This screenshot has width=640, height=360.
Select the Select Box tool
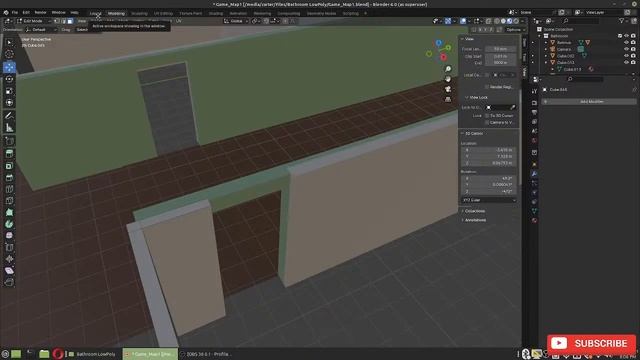click(9, 42)
